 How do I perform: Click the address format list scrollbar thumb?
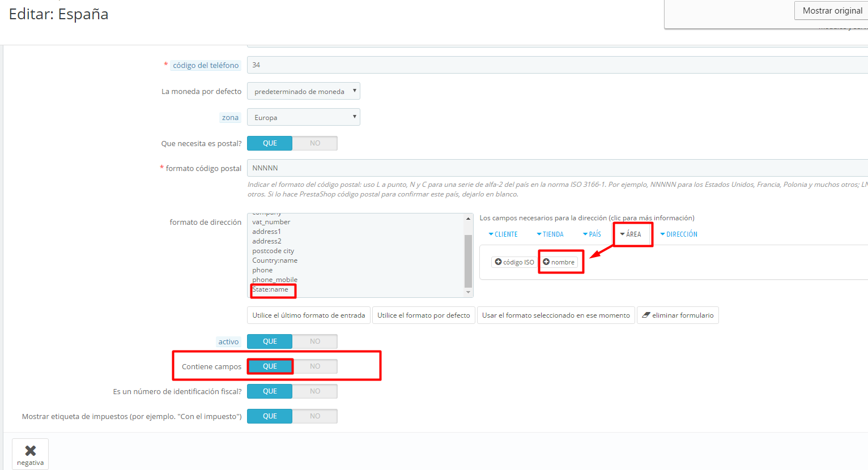point(468,261)
